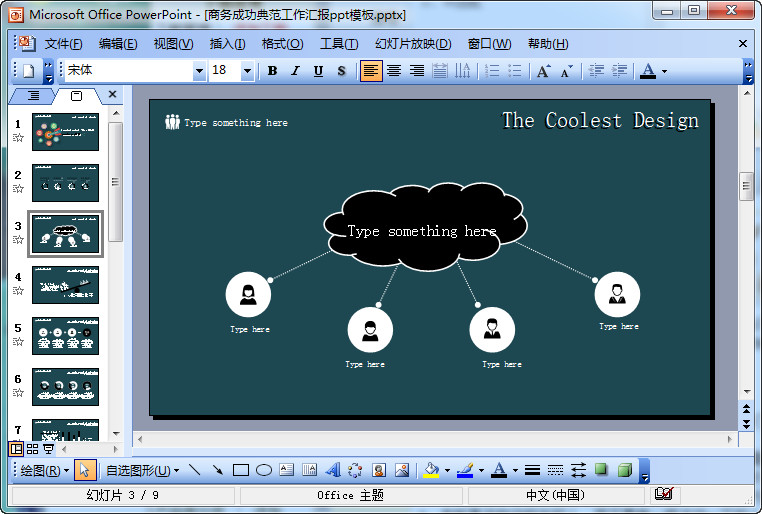Viewport: 762px width, 514px height.
Task: Close the slide thumbnail pane
Action: [x=112, y=94]
